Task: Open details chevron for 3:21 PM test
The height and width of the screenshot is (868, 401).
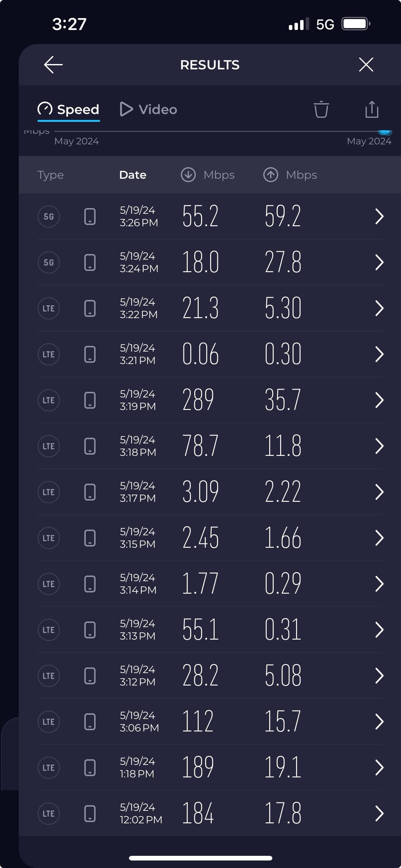Action: 379,354
